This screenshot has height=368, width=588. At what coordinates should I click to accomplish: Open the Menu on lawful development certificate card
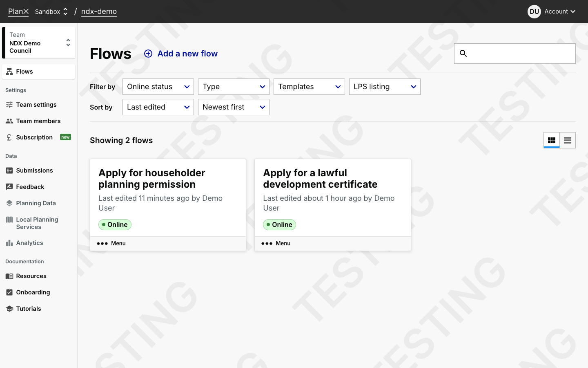point(276,243)
